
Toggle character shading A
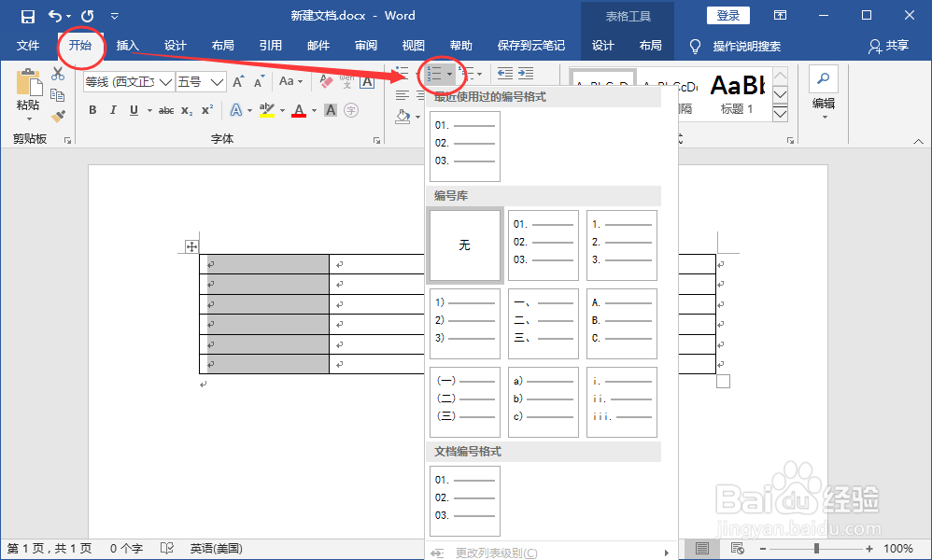331,110
